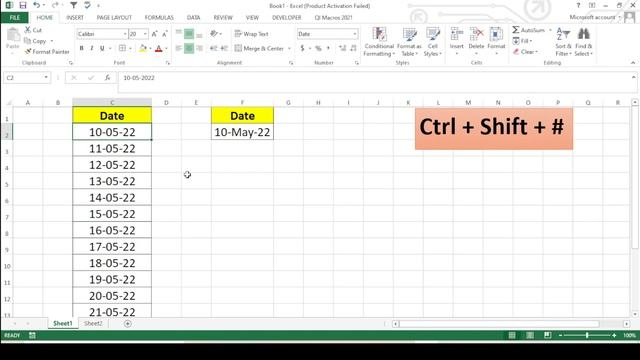Image resolution: width=640 pixels, height=360 pixels.
Task: Switch to Page Layout view icon
Action: 530,335
